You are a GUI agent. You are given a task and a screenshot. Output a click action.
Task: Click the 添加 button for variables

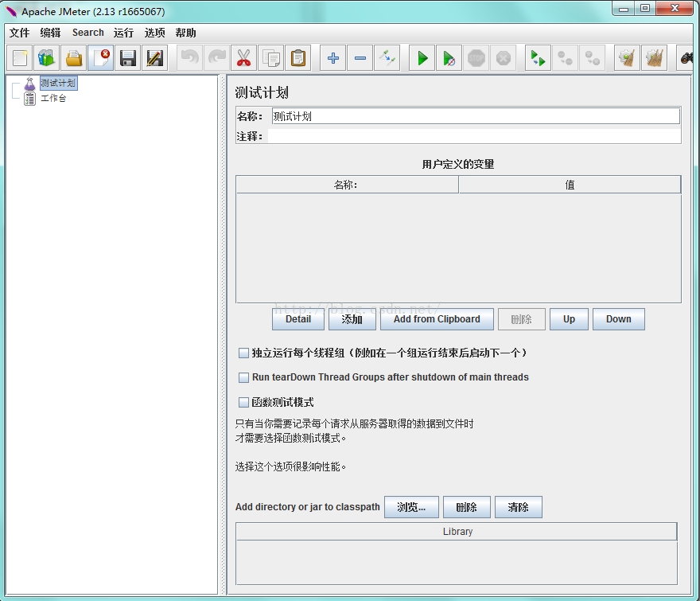tap(352, 319)
